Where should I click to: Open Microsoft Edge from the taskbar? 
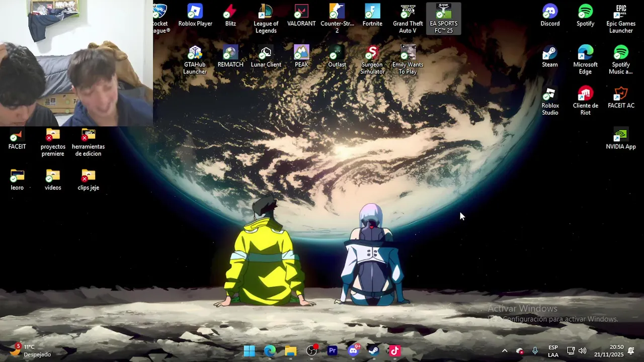pyautogui.click(x=270, y=350)
